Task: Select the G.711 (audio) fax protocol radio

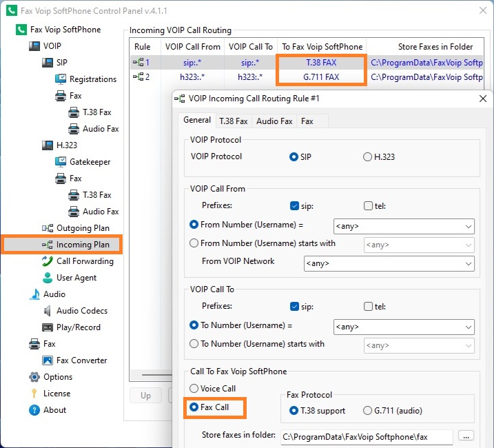Action: [x=368, y=411]
